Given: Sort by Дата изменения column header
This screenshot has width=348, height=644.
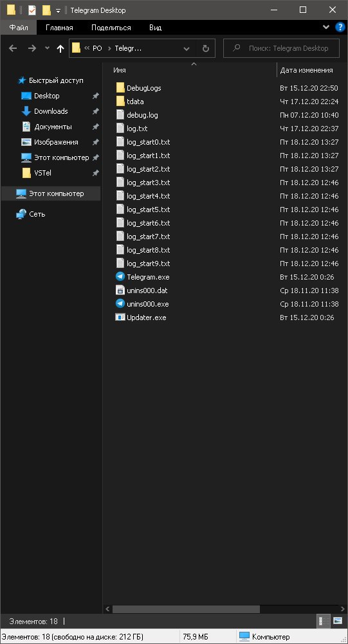Looking at the screenshot, I should 306,70.
